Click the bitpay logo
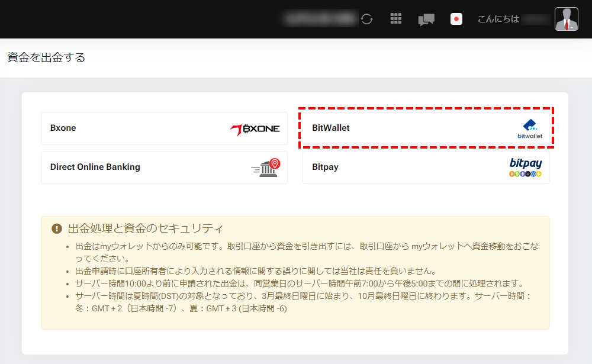Screen dimensions: 592x364 [x=526, y=167]
